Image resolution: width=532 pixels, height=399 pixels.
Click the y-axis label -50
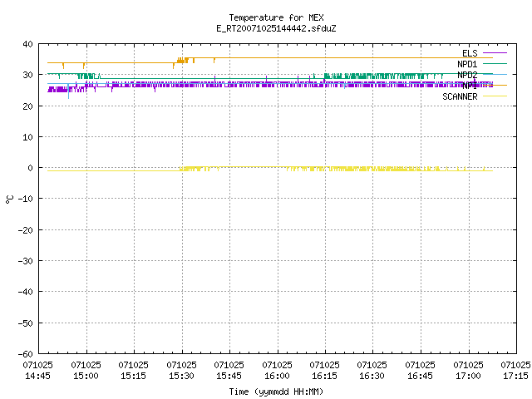26,323
